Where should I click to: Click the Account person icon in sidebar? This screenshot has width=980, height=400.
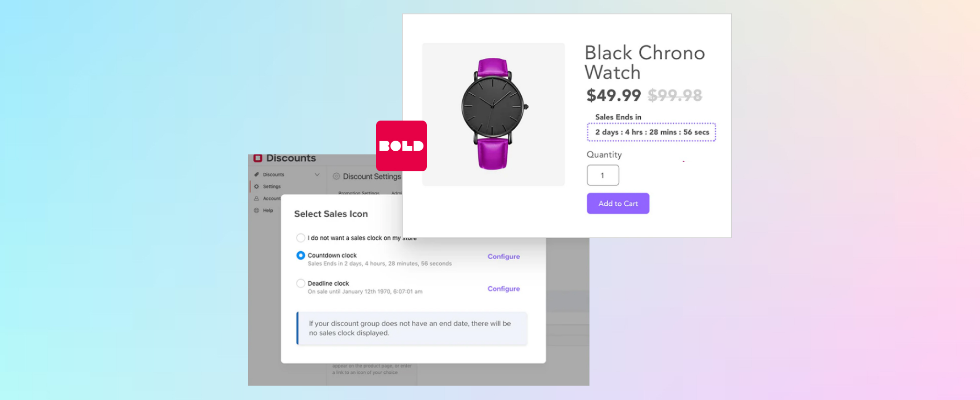256,199
